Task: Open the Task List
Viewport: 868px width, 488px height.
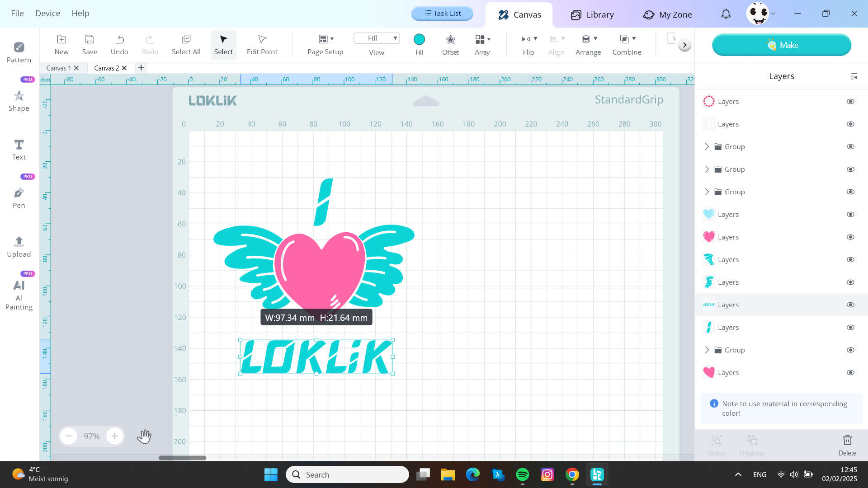Action: [442, 14]
